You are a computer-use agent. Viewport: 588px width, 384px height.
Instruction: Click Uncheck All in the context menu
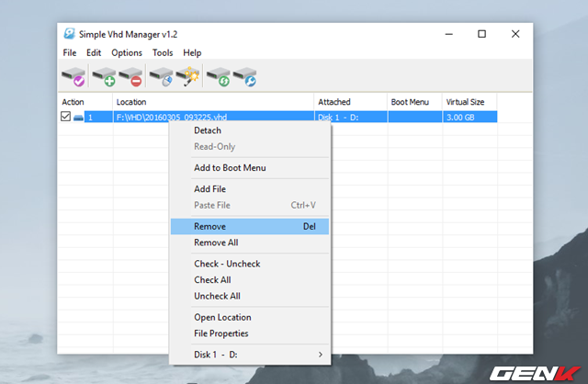[250, 296]
